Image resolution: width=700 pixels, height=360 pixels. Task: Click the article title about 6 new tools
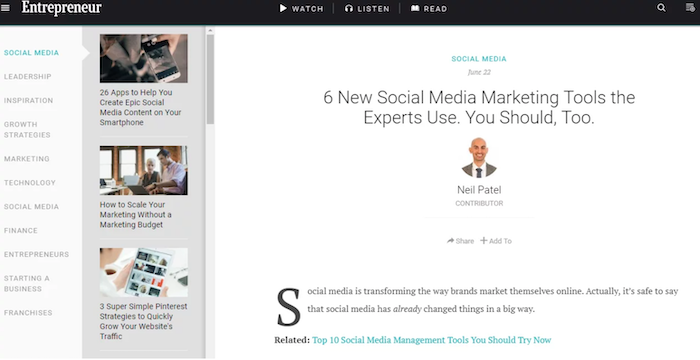tap(479, 107)
